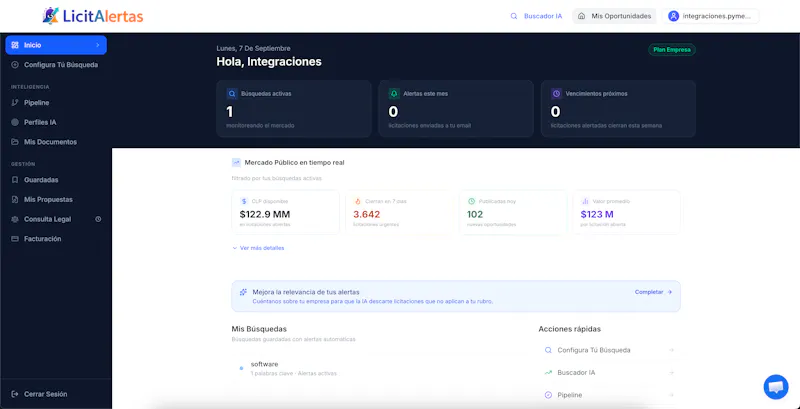Click the circle icon beside Acciones rápidas Pipeline
800x409 pixels.
pos(548,395)
